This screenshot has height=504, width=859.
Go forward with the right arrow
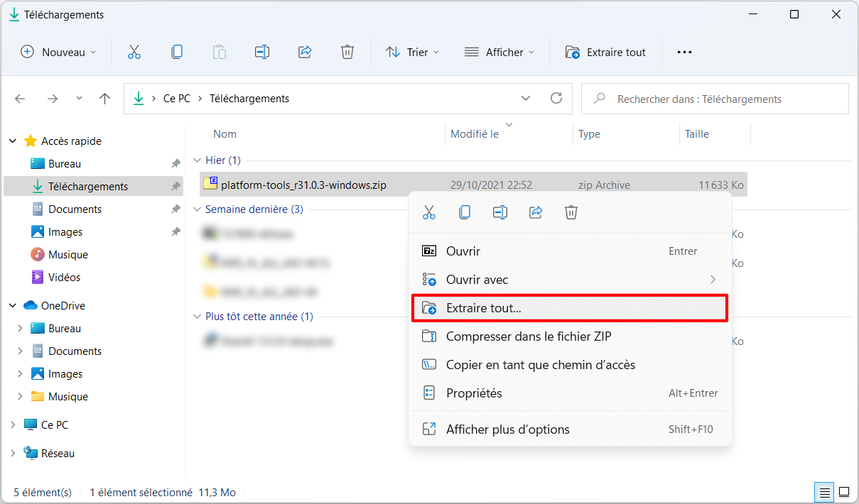(x=52, y=99)
